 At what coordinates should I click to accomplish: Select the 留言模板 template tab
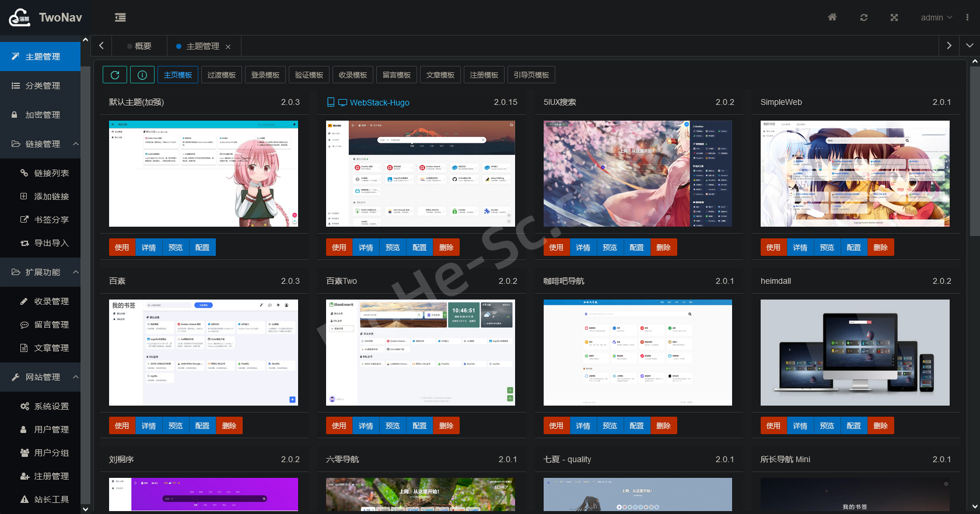click(397, 75)
